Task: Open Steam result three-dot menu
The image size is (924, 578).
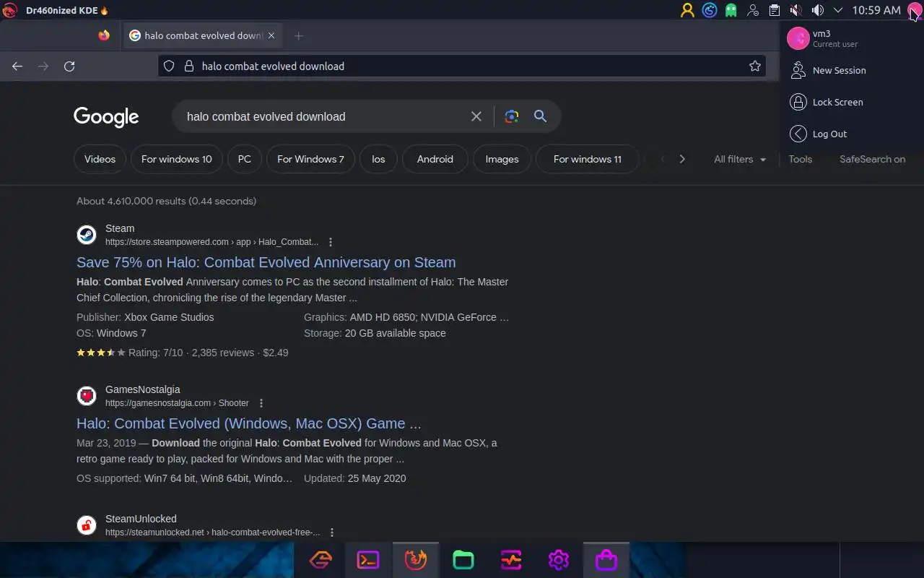Action: [331, 242]
